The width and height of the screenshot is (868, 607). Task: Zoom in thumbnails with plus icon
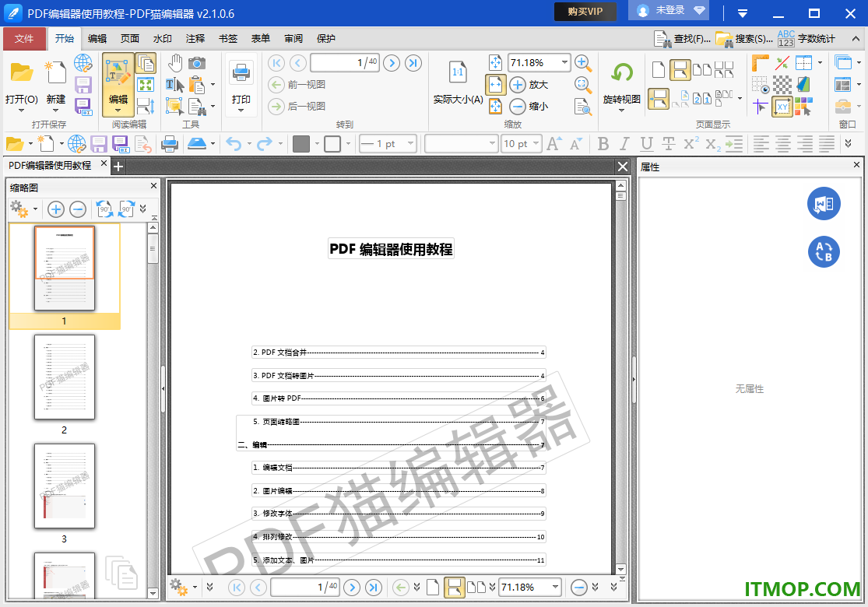pyautogui.click(x=55, y=209)
